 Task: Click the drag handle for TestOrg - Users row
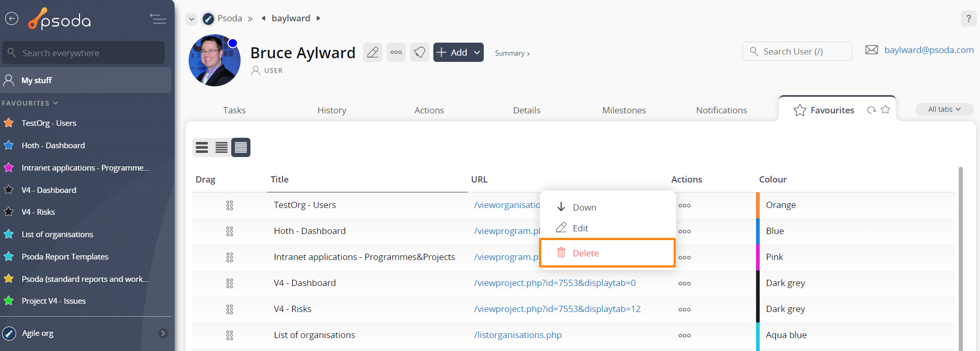(230, 205)
